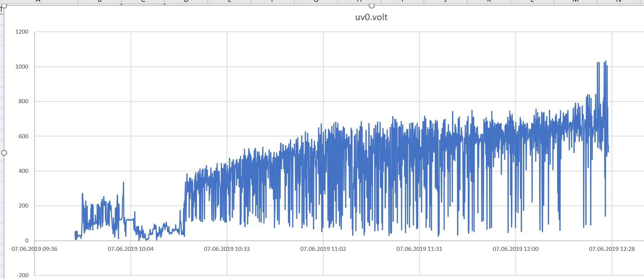Click the 07.06.2019 12:00 axis label

[515, 249]
